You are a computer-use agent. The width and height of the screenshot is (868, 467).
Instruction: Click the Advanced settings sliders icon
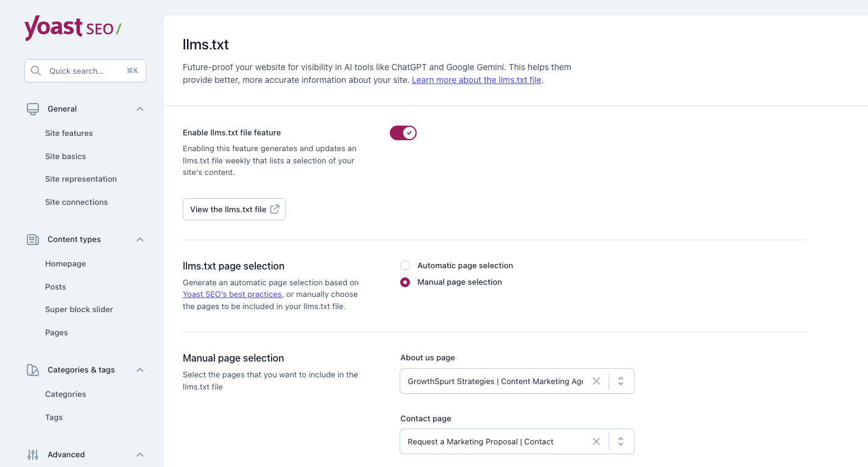point(32,454)
